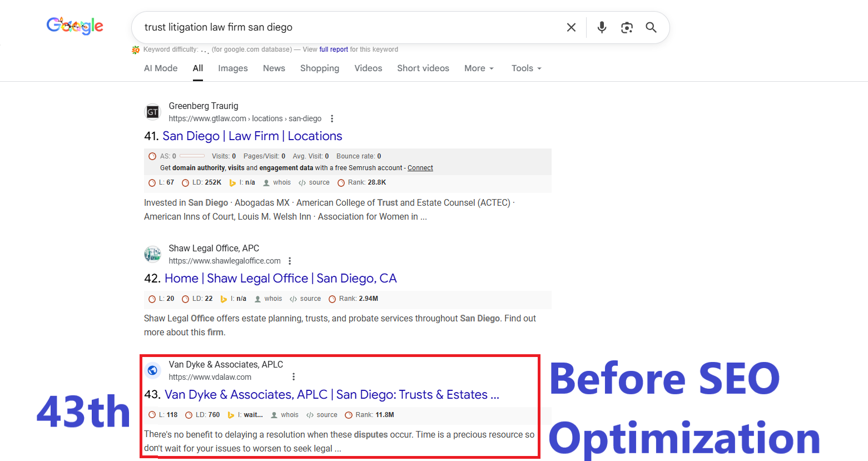The image size is (868, 461).
Task: Click the https://www.shawlegaloffice.com URL text
Action: click(225, 261)
